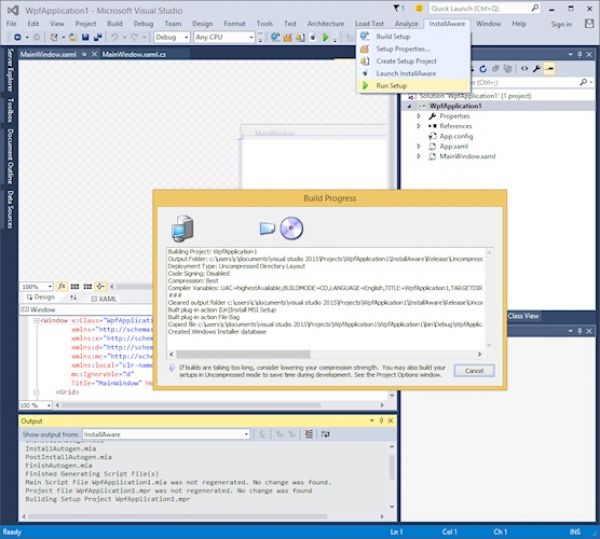Open the Any CPU platform dropdown
600x539 pixels.
point(222,37)
